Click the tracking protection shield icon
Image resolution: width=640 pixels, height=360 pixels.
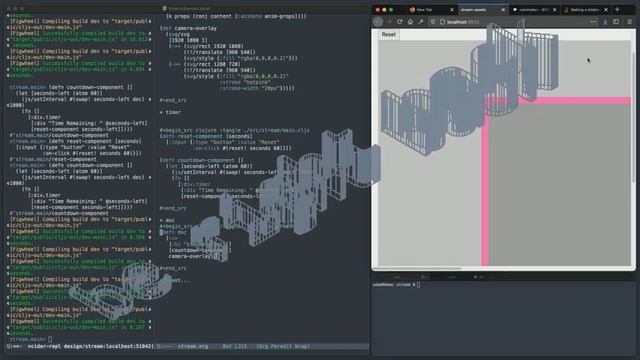pyautogui.click(x=433, y=22)
